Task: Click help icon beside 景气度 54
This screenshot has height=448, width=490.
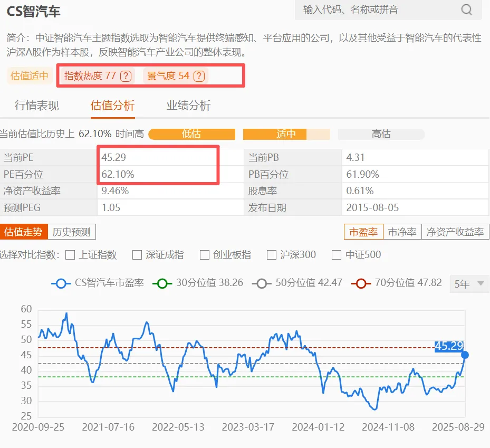Action: 198,76
